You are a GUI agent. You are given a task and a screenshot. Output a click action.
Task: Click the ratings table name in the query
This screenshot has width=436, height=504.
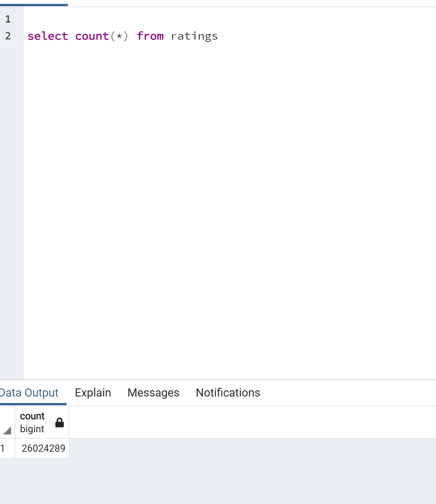pos(194,36)
